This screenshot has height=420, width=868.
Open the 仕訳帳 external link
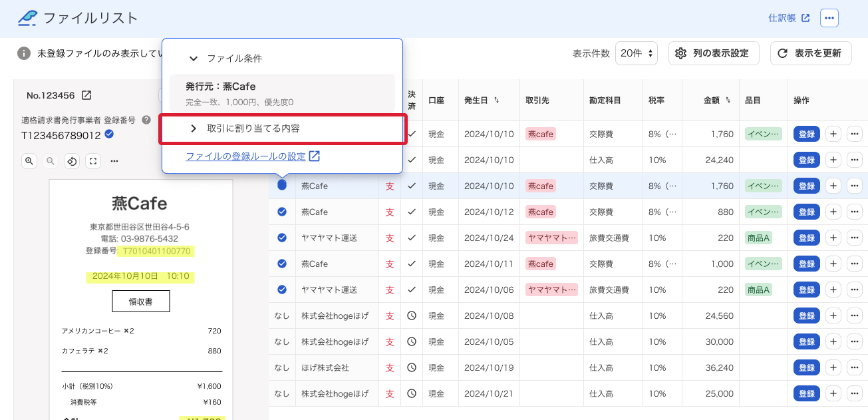pyautogui.click(x=789, y=18)
